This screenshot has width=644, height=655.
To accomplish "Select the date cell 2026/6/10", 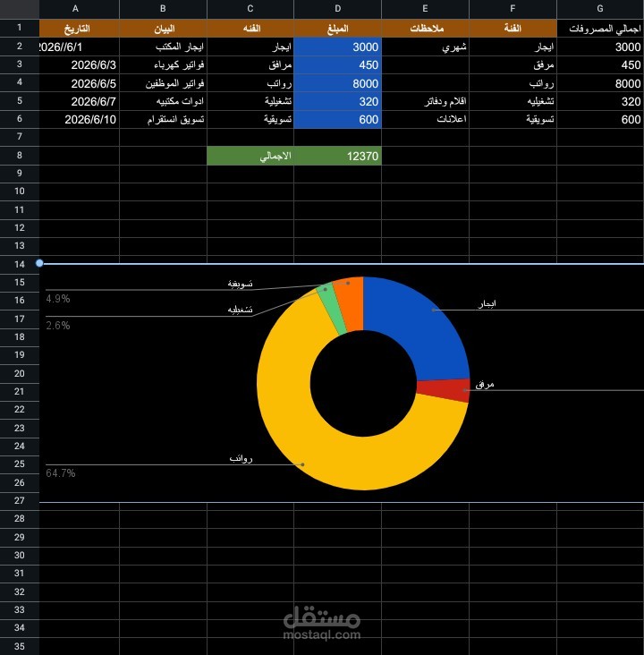I will click(80, 120).
